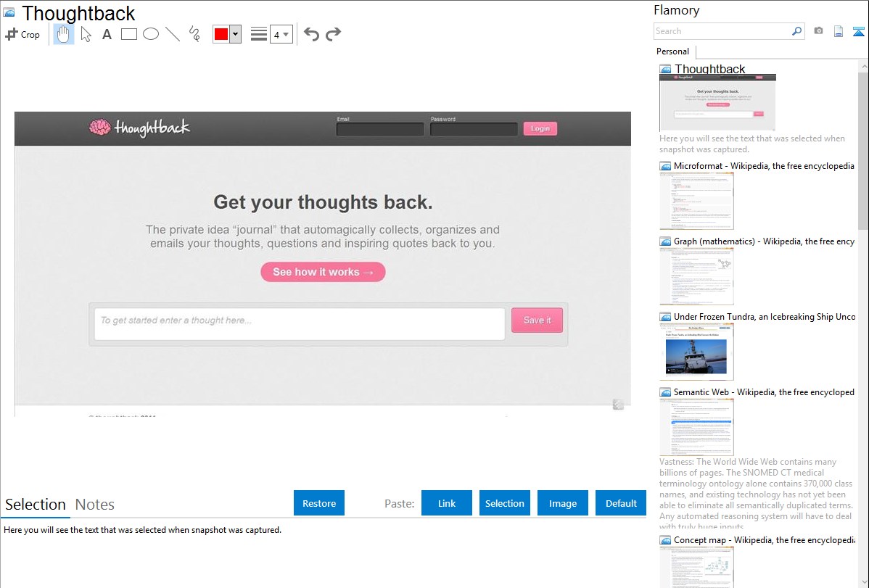Image resolution: width=869 pixels, height=588 pixels.
Task: Click the snapshot icon beside Microformat entry
Action: pyautogui.click(x=665, y=166)
